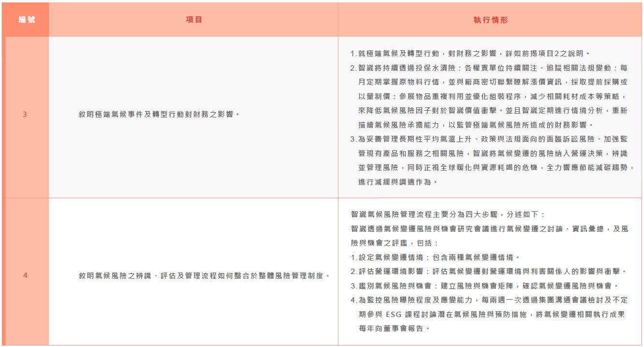Select row number 4 cell

[25, 275]
